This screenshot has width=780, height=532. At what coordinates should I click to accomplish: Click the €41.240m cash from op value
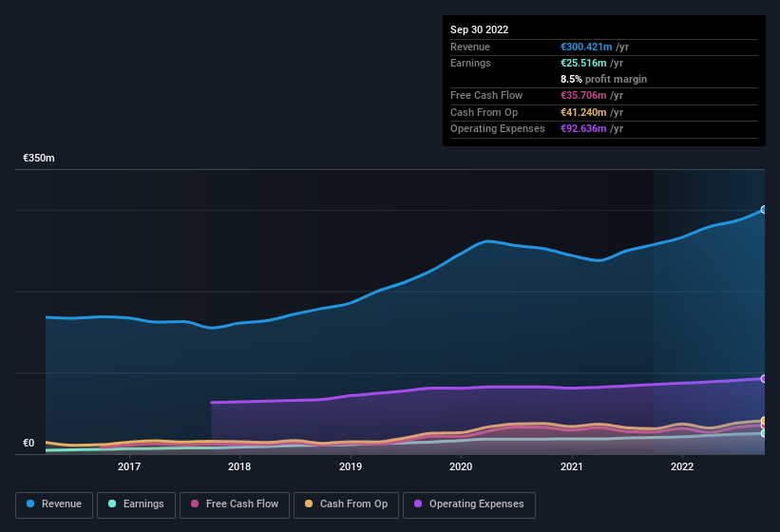[583, 112]
